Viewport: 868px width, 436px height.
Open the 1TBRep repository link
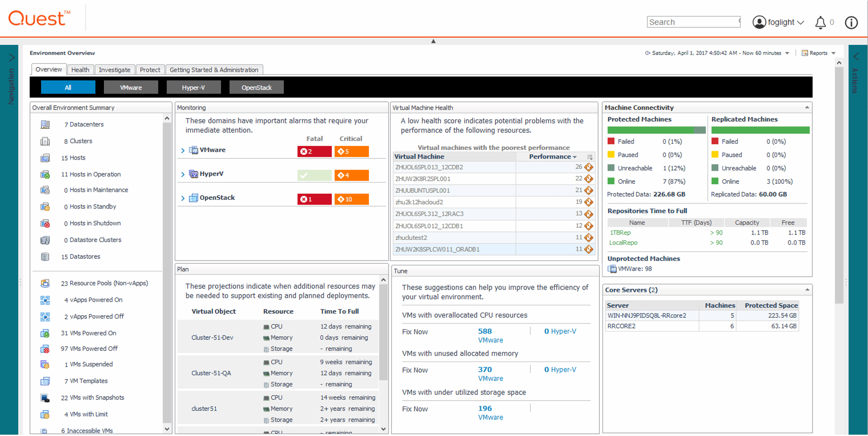(620, 233)
